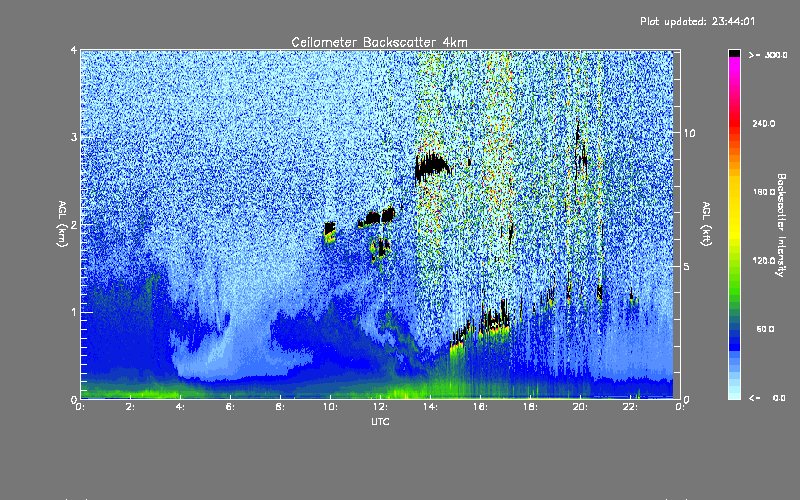Click the left "AGL (km)" axis label
Screen dimensions: 800x500
62,224
